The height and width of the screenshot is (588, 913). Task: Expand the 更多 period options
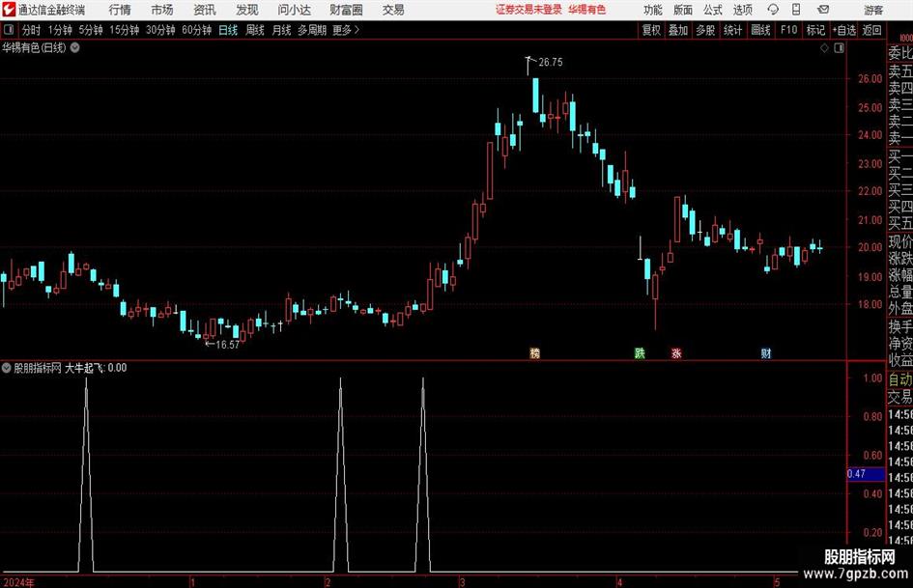coord(346,30)
